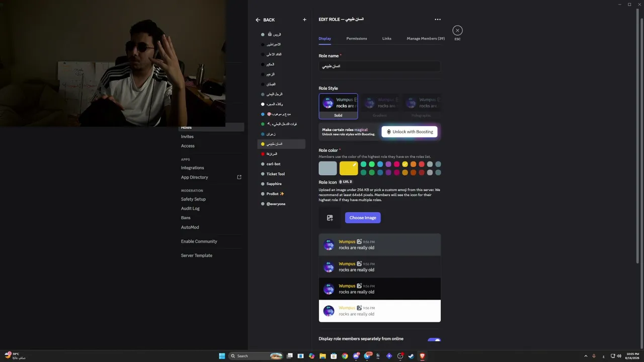The width and height of the screenshot is (644, 362).
Task: Select the Holographic role style
Action: 421,106
